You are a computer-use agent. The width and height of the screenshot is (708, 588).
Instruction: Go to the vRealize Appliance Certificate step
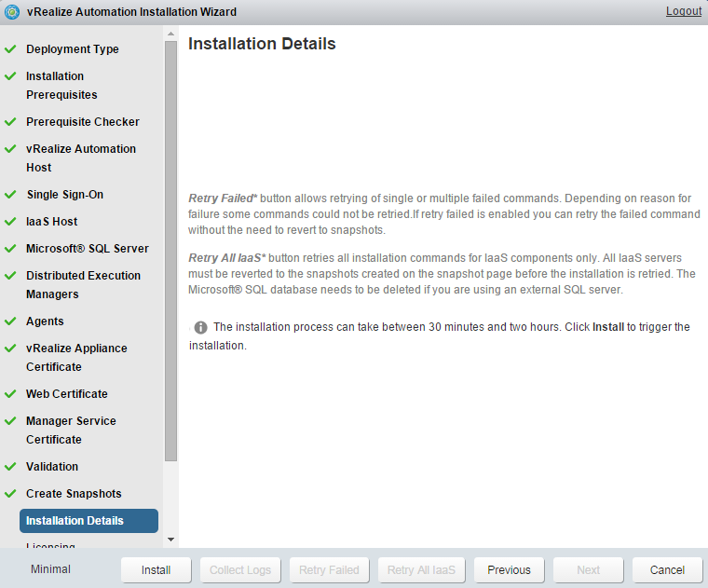click(x=76, y=358)
